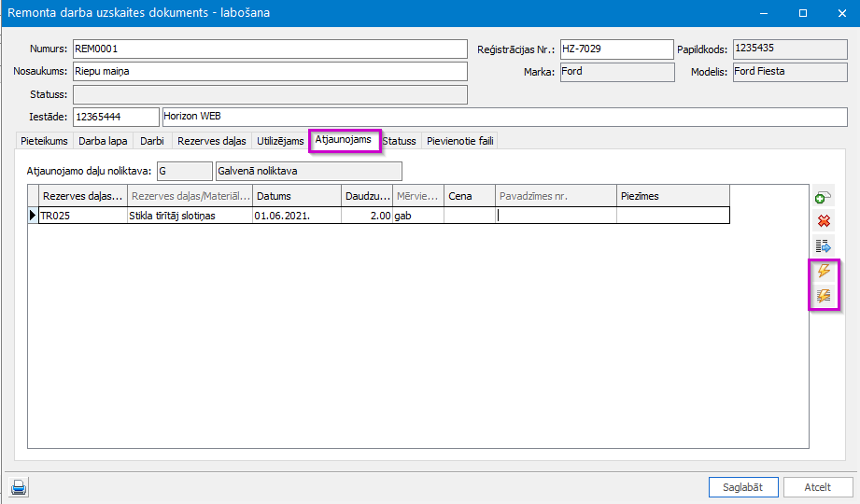Image resolution: width=860 pixels, height=504 pixels.
Task: Click the empty Cena cell in TR025 row
Action: pyautogui.click(x=470, y=216)
